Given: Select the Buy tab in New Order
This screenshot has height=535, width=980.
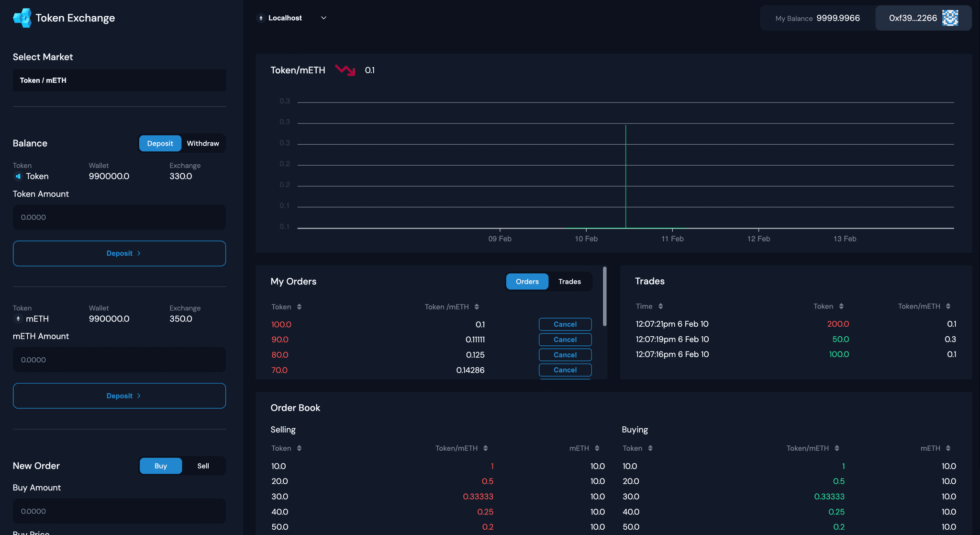Looking at the screenshot, I should (161, 466).
